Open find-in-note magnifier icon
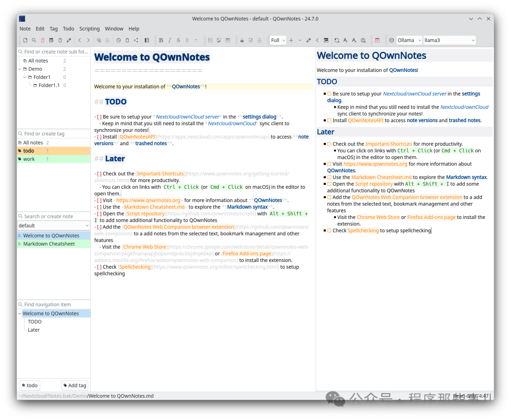 99,40
